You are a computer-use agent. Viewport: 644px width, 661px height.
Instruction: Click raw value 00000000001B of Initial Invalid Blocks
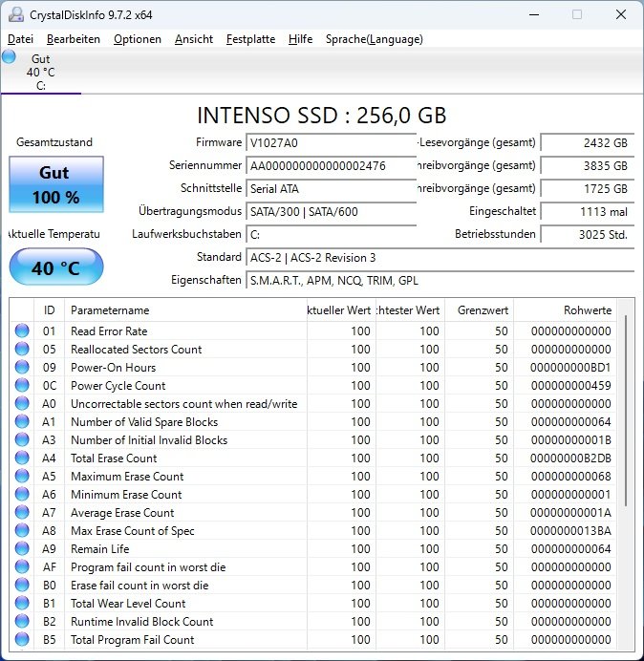click(x=570, y=439)
